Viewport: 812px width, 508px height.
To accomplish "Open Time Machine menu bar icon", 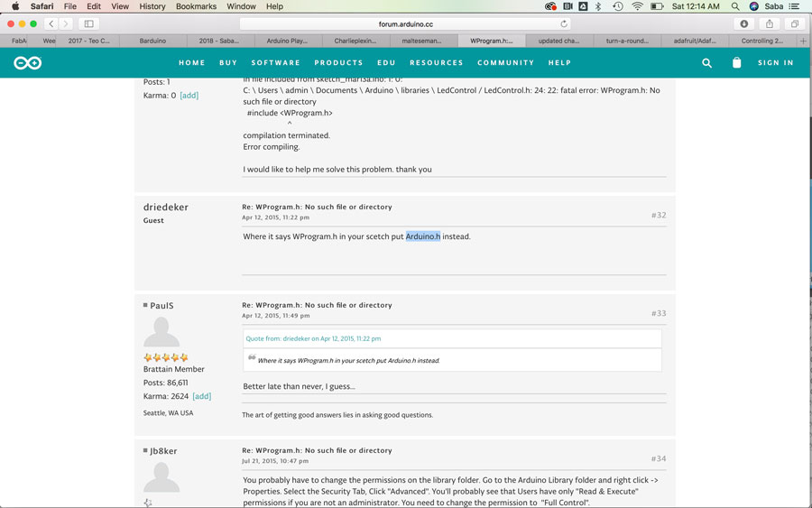I will click(x=618, y=6).
